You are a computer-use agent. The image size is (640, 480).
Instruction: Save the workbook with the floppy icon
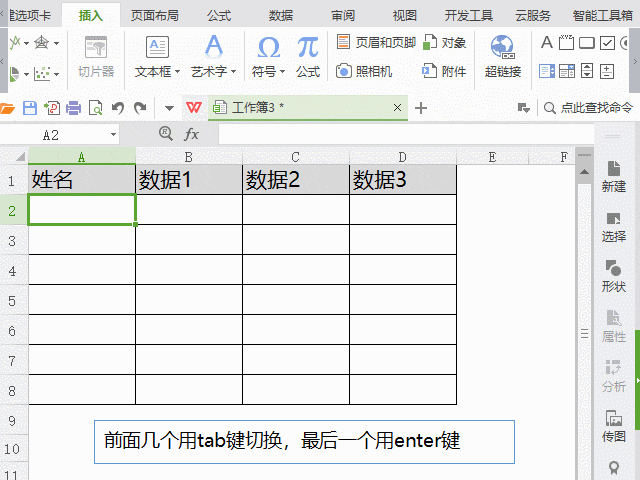pos(30,108)
